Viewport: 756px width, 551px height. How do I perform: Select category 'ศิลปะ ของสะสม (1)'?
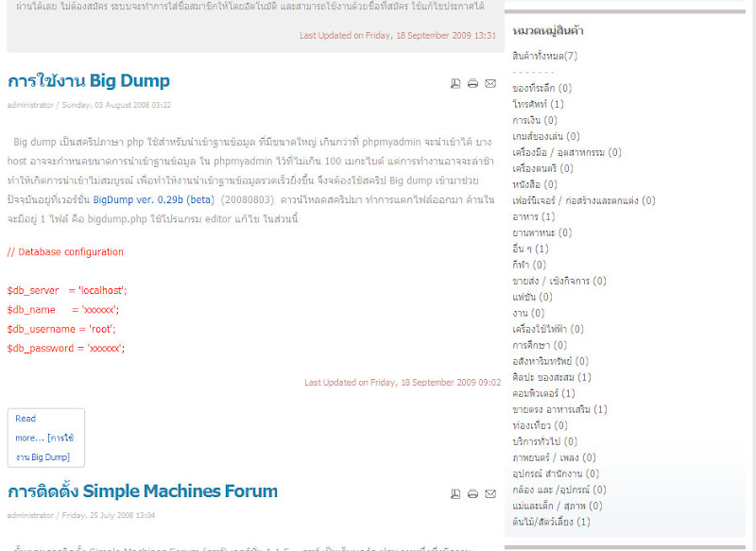[x=552, y=377]
